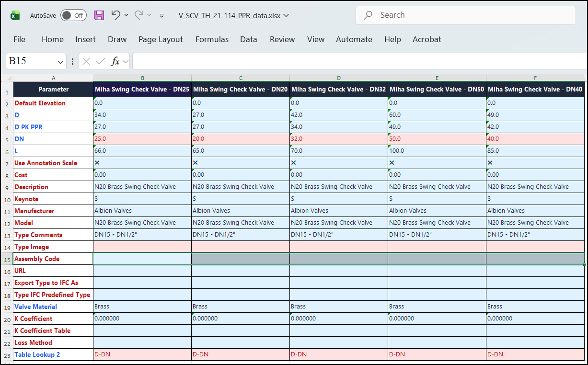Select the 'Assembly Code' cell
588x365 pixels.
tap(53, 259)
